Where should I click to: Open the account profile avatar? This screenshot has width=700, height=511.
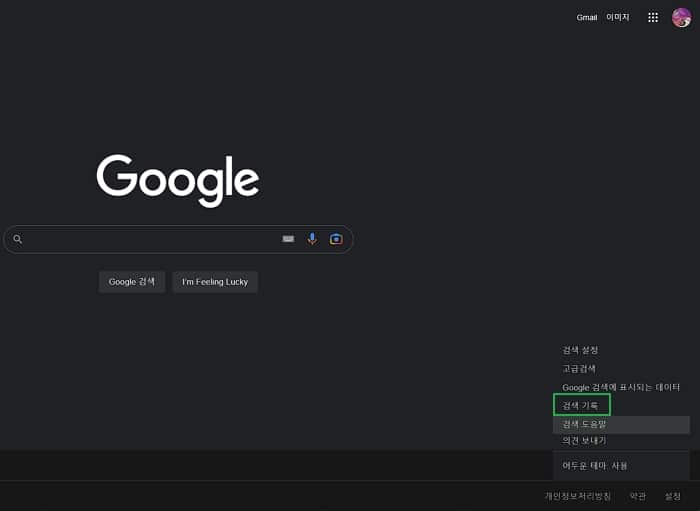pos(681,17)
